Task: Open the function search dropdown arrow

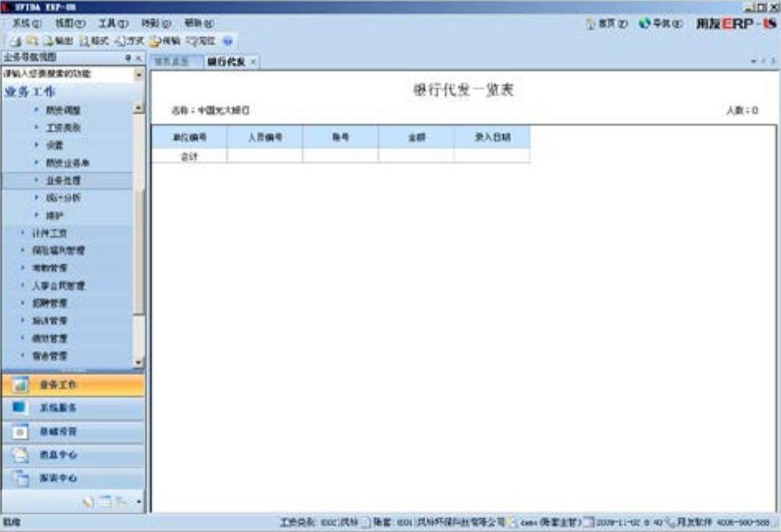Action: click(x=138, y=75)
